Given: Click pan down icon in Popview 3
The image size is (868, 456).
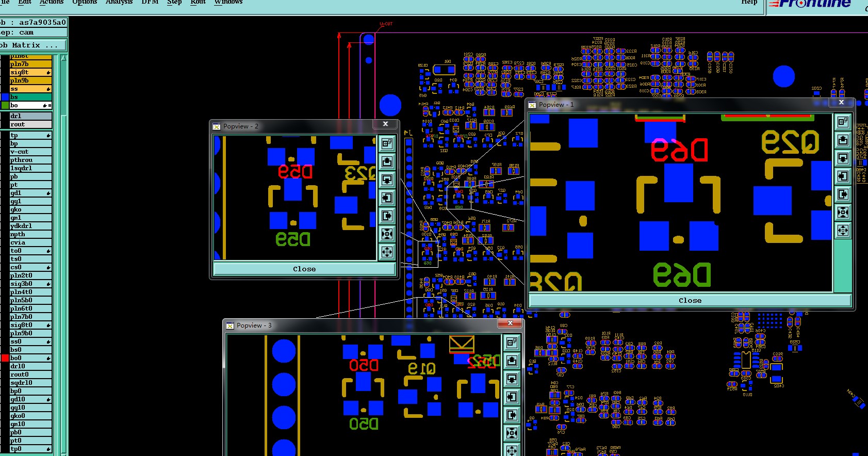Looking at the screenshot, I should [x=512, y=379].
